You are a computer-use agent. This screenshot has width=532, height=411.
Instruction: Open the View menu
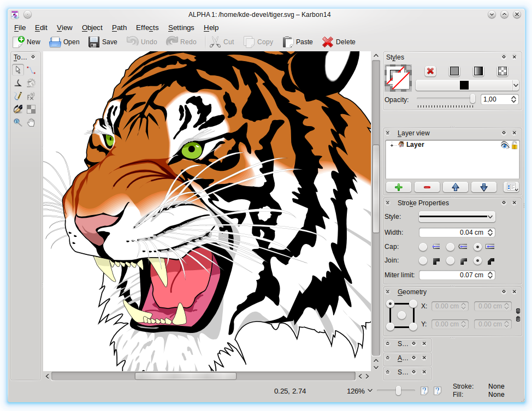tap(64, 28)
